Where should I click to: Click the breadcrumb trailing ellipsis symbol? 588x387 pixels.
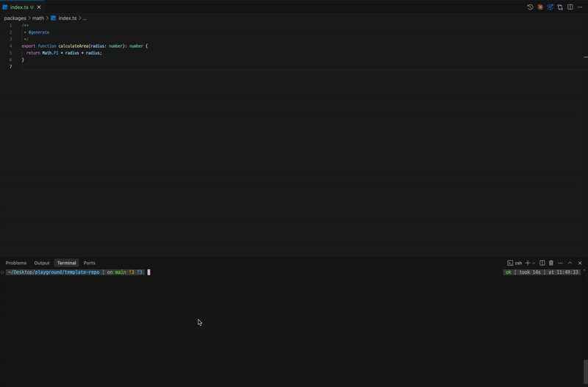pos(85,18)
